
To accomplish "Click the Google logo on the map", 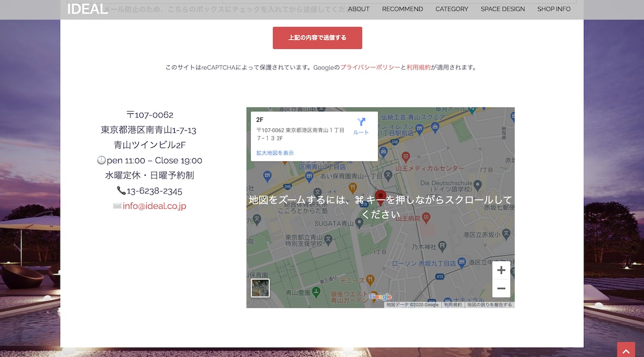I will pos(380,297).
